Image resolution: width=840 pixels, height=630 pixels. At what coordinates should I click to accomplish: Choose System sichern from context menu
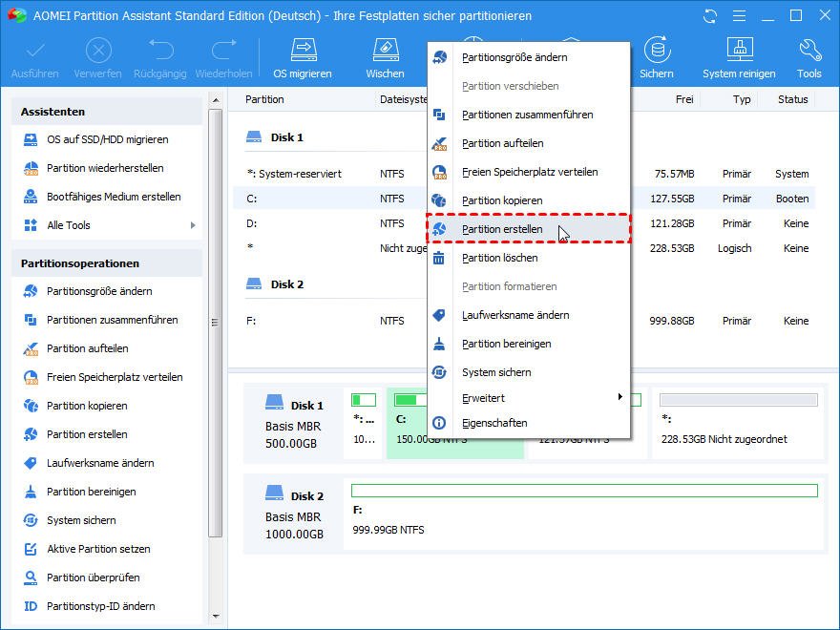click(x=528, y=372)
